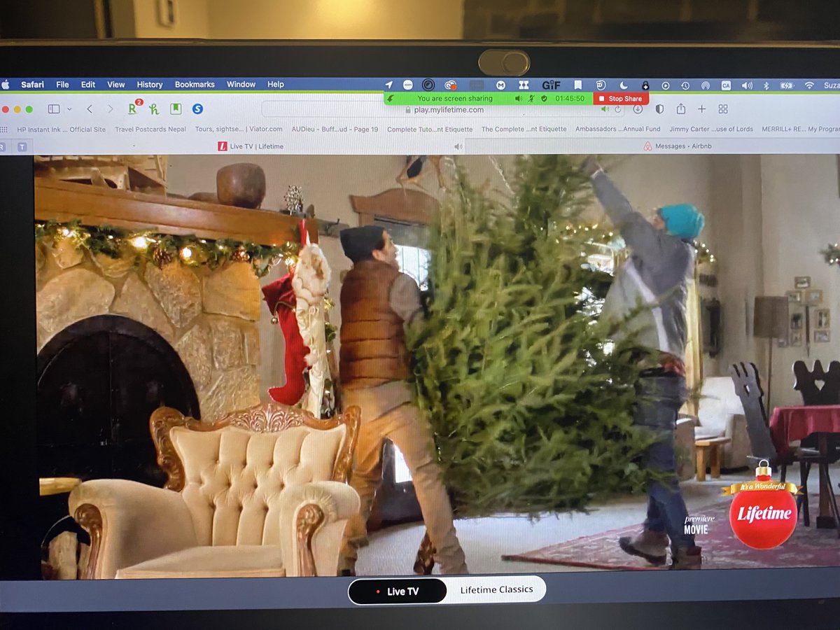Select Live TV toggle option

coord(398,591)
